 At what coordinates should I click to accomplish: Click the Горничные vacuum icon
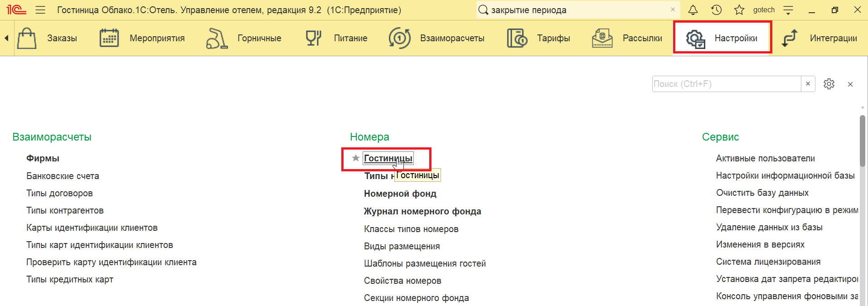tap(217, 38)
